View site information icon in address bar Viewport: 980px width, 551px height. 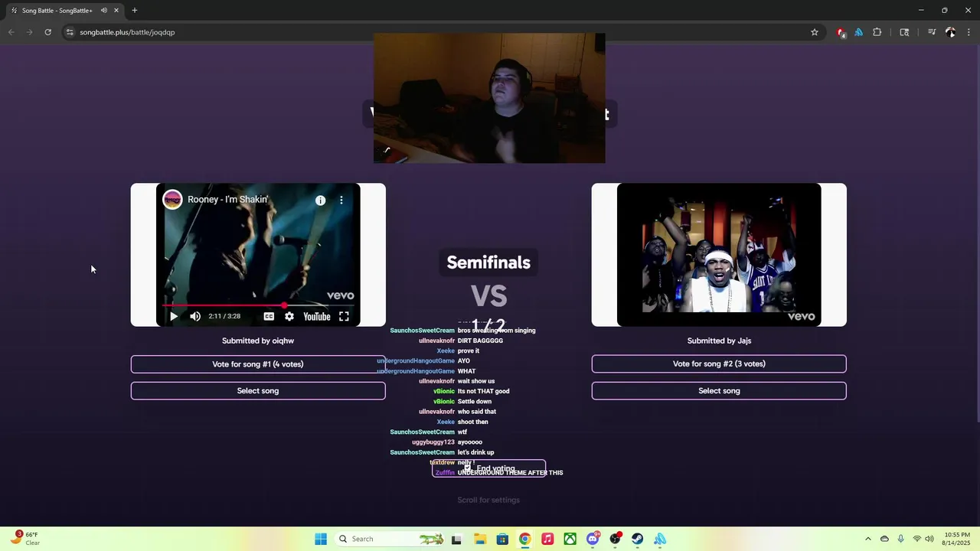[70, 32]
